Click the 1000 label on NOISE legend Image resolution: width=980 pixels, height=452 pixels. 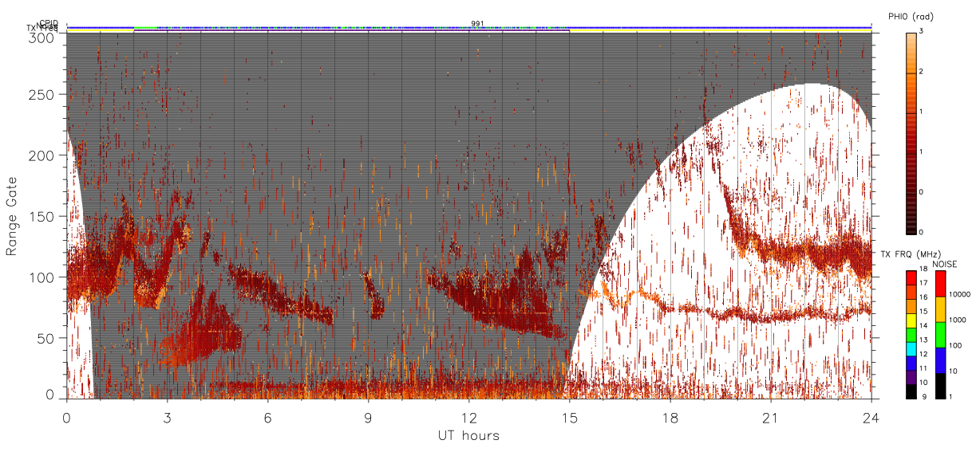tap(958, 320)
